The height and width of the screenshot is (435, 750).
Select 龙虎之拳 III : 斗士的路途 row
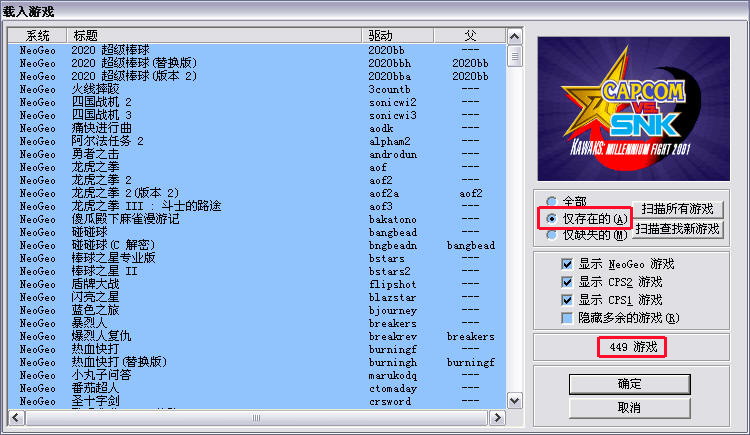click(x=257, y=206)
